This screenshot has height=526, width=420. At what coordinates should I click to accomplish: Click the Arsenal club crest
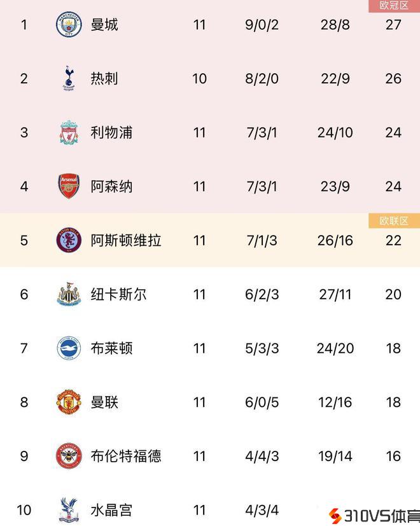68,187
